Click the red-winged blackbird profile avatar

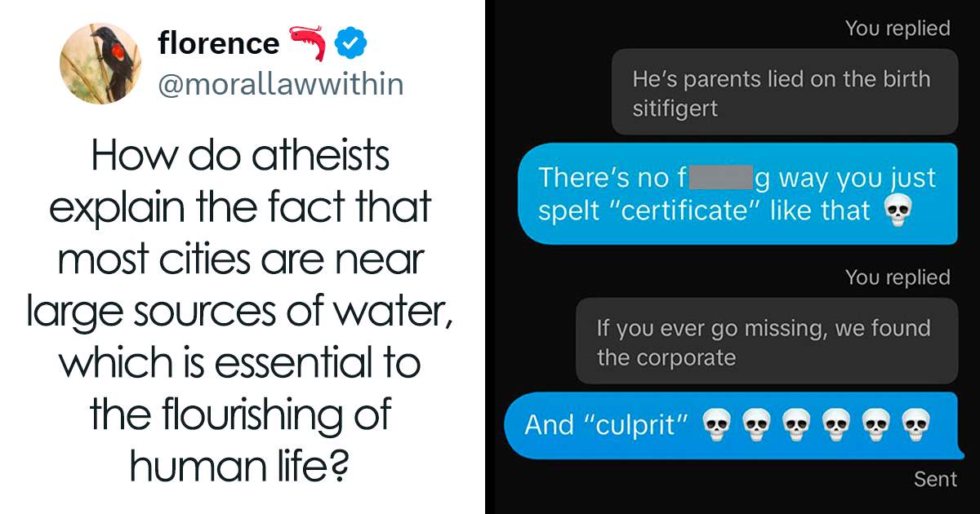point(101,64)
